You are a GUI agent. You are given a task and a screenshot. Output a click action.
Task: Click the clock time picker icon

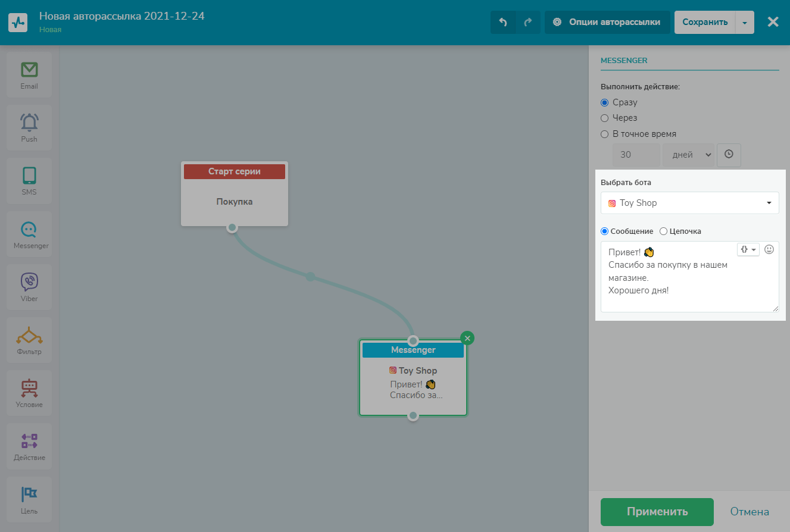pyautogui.click(x=729, y=155)
